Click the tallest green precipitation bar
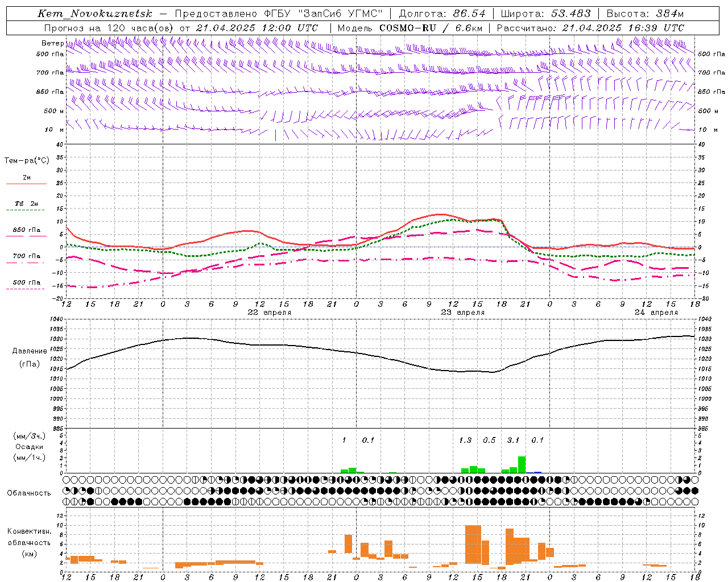 [x=522, y=464]
